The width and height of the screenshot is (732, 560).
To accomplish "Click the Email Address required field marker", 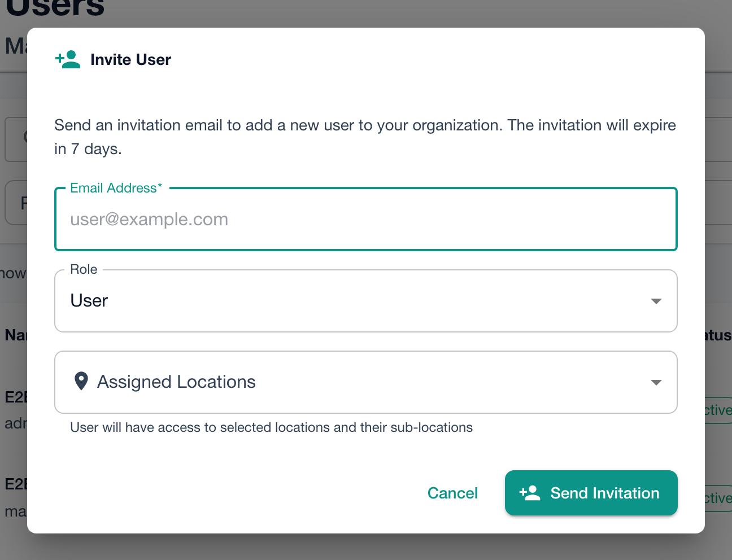I will coord(159,187).
